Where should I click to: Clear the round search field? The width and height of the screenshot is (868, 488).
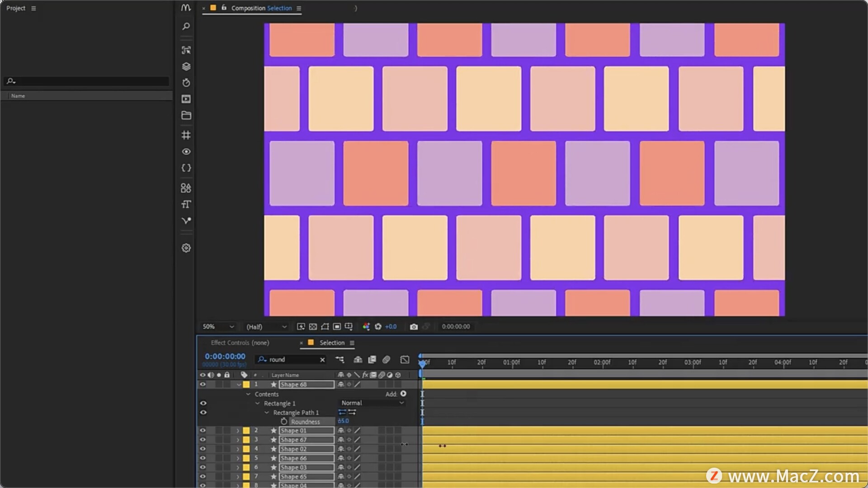click(322, 360)
